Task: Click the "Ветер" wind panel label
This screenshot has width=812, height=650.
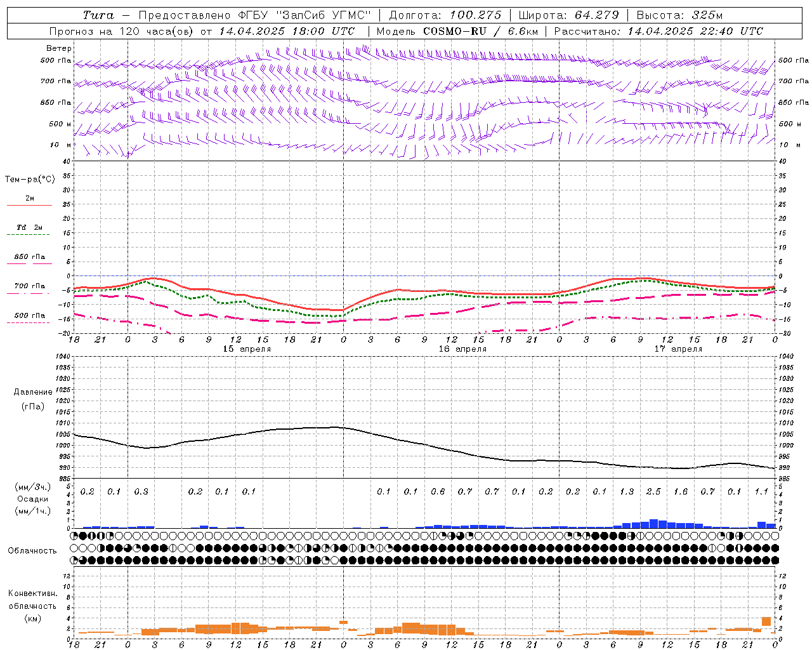Action: tap(59, 48)
